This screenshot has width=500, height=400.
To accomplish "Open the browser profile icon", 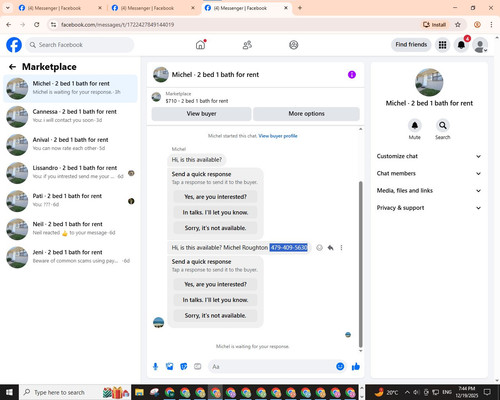I will 477,25.
